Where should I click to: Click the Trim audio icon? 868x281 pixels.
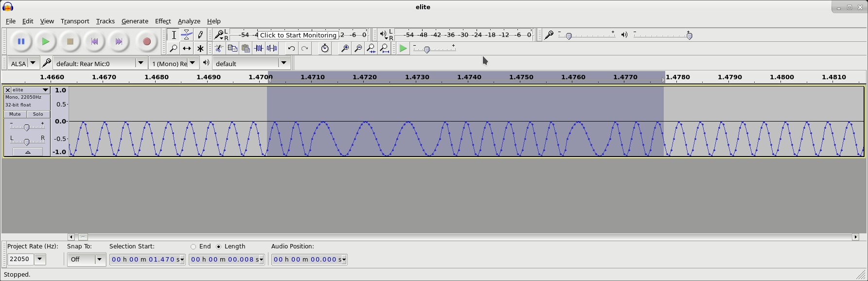pyautogui.click(x=259, y=48)
